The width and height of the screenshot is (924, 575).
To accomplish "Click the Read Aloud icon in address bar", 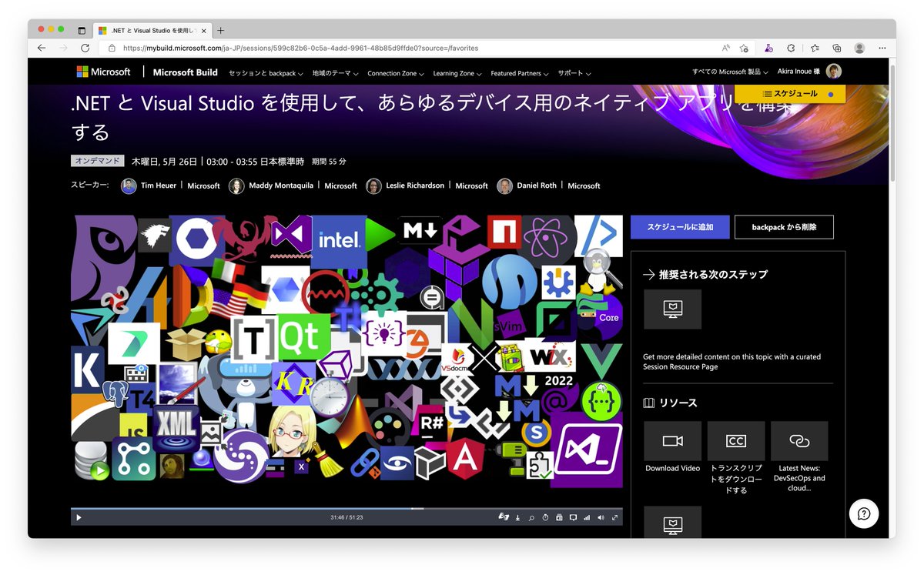I will (725, 48).
